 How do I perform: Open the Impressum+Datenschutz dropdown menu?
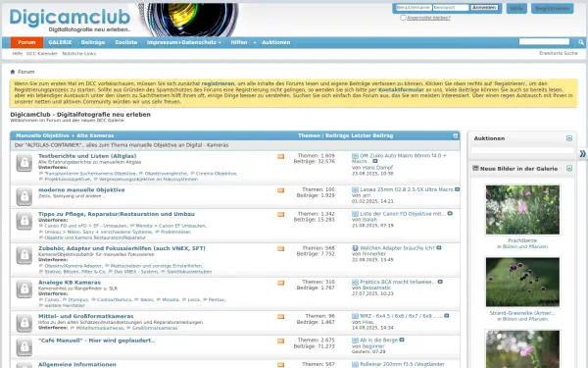point(184,42)
